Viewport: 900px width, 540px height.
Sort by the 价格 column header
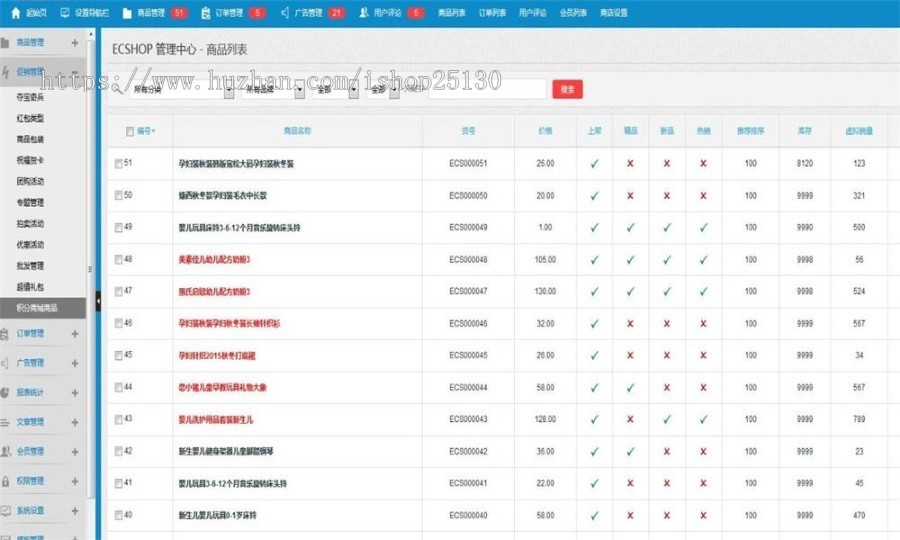[x=545, y=131]
